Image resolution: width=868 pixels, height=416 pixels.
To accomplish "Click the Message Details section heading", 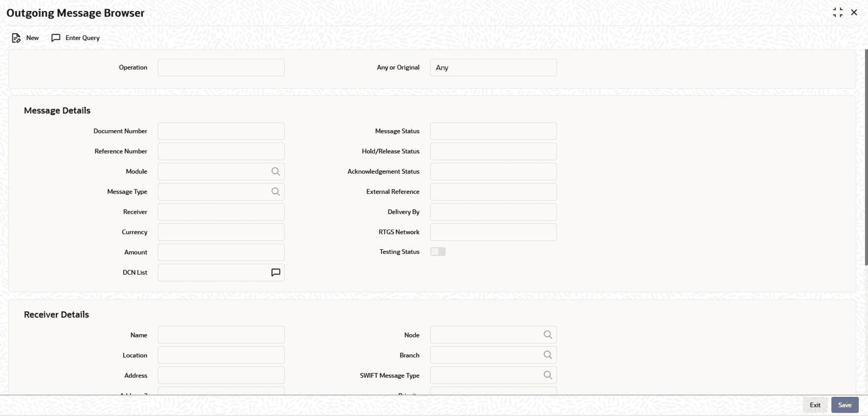I will click(57, 110).
